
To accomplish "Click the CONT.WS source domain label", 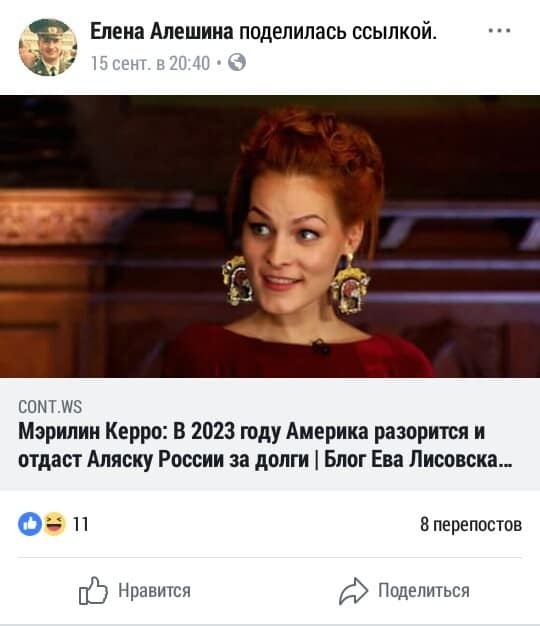I will [x=50, y=407].
